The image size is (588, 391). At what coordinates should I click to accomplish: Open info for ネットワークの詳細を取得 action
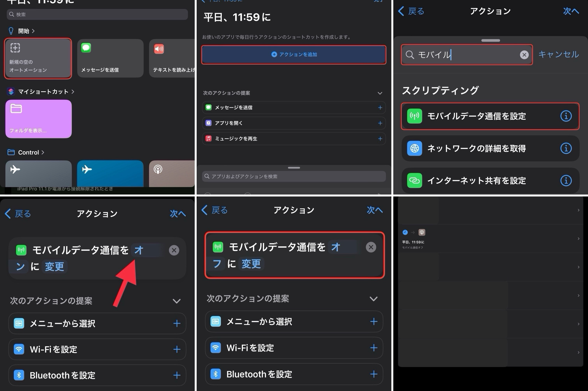coord(566,148)
